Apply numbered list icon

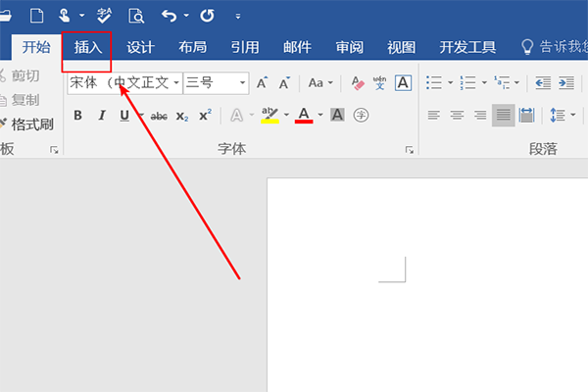[x=467, y=83]
